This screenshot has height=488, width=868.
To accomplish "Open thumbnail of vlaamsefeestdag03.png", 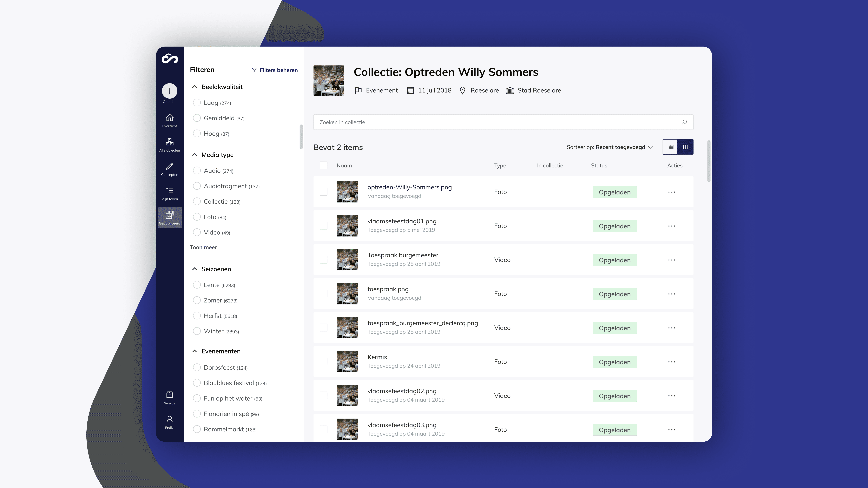I will pyautogui.click(x=347, y=429).
